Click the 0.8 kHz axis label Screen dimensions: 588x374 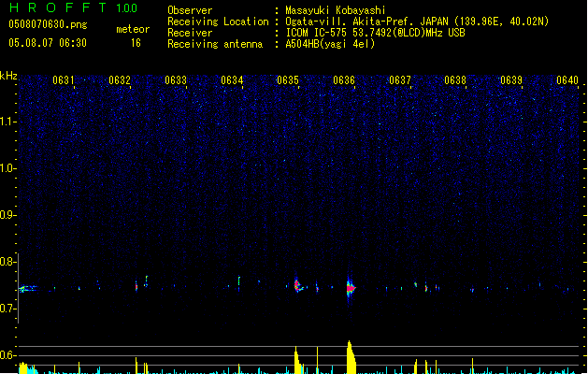[x=8, y=262]
